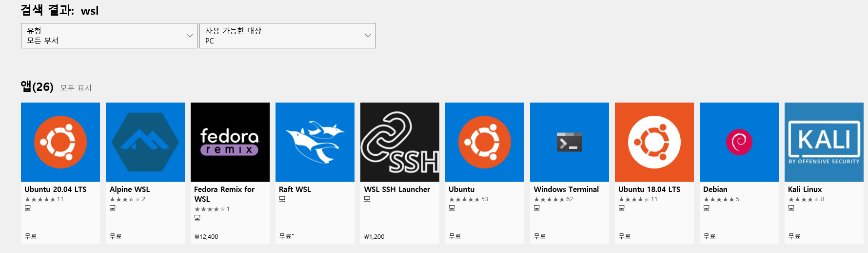Select the Ubuntu 18.04 LTS orange icon
868x253 pixels.
click(x=654, y=142)
